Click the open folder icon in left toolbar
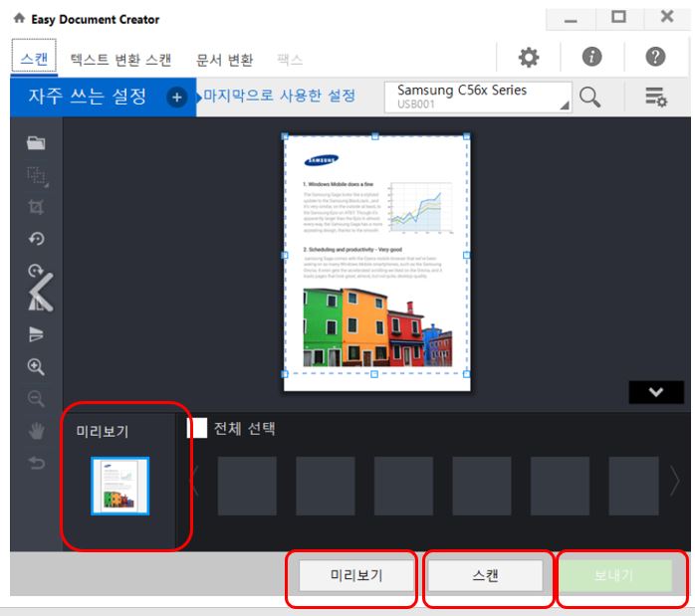Screen dimensions: 695x616 pyautogui.click(x=36, y=143)
